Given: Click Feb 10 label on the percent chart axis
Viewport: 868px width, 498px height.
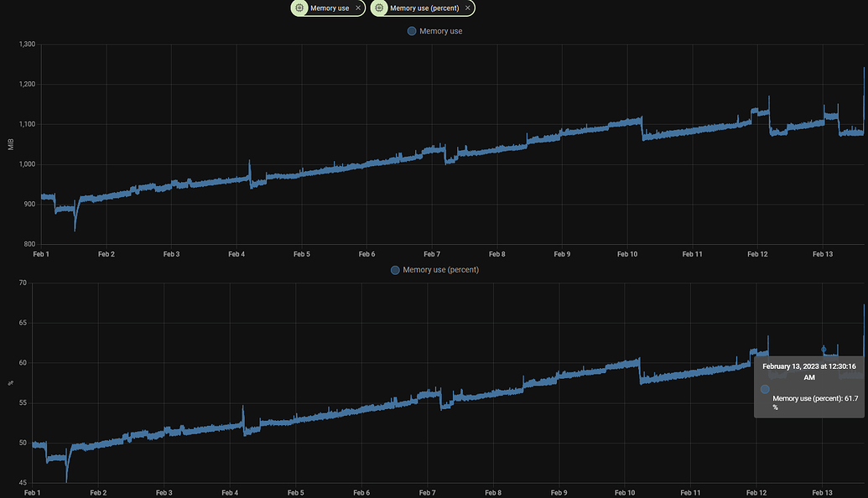Looking at the screenshot, I should coord(625,492).
